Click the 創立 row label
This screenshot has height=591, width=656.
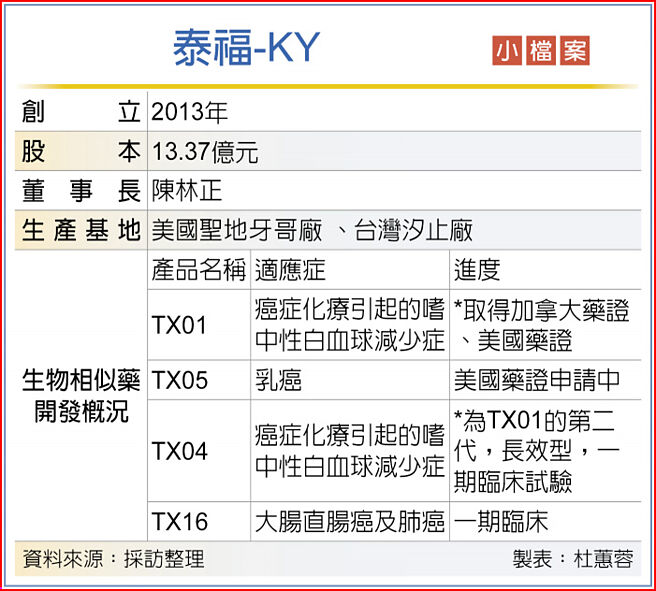81,112
